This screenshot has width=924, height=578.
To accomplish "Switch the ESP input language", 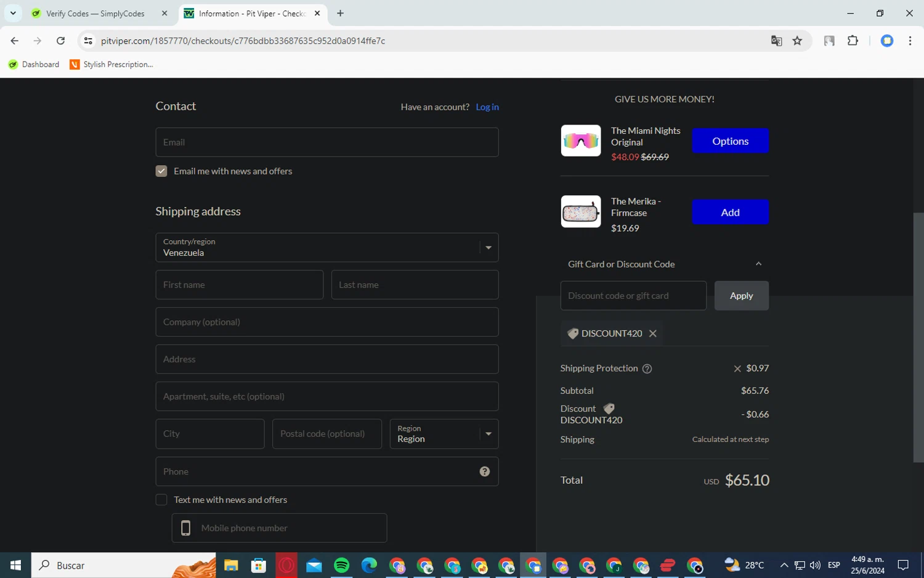I will pyautogui.click(x=834, y=565).
